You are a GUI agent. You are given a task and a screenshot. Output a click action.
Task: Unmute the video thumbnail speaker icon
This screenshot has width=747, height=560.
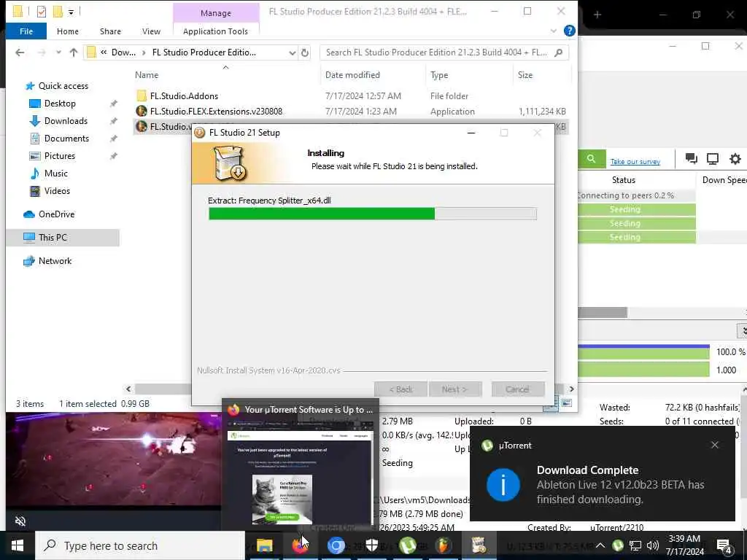point(20,521)
